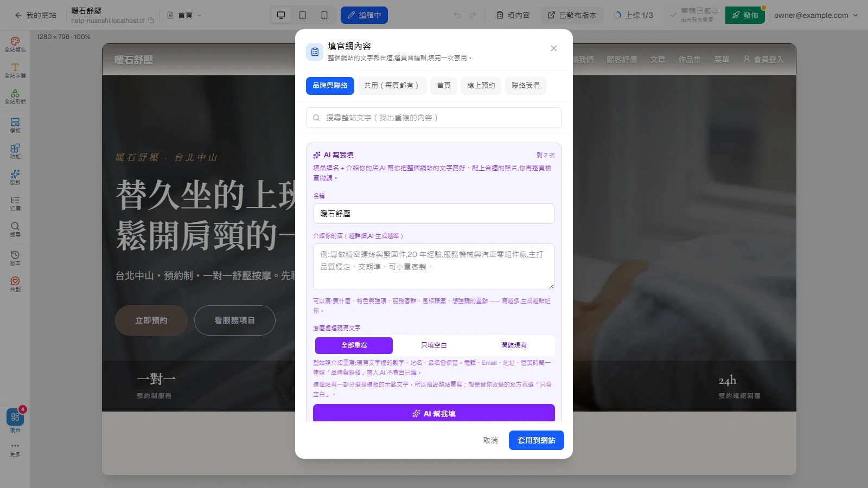868x488 pixels.
Task: Switch to tablet preview mode
Action: [x=303, y=15]
